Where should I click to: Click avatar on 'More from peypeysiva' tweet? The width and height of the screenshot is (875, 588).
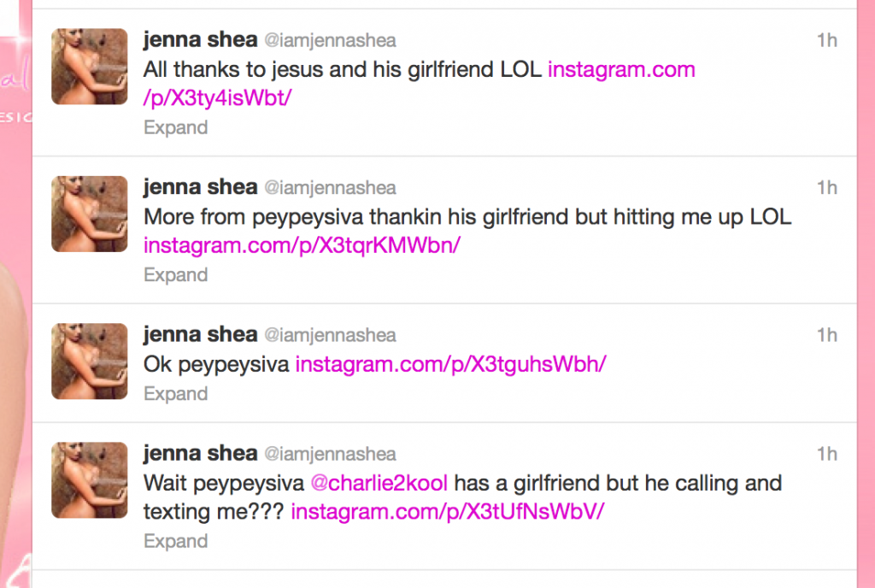click(89, 214)
